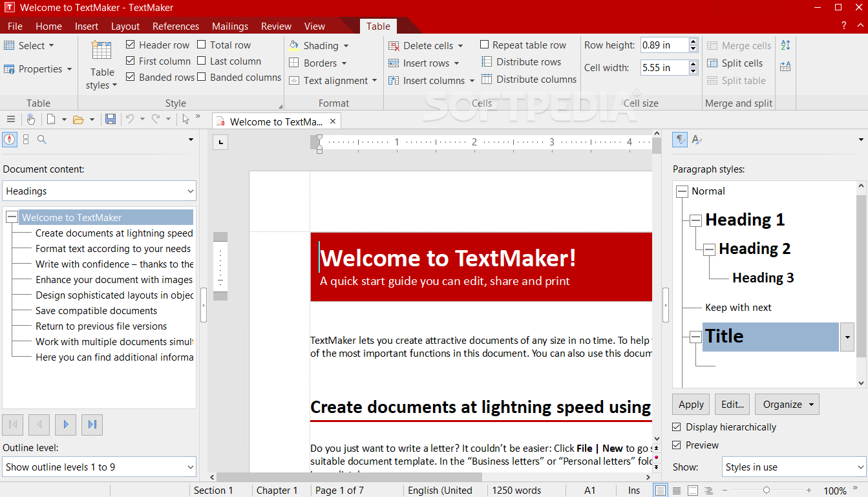Image resolution: width=868 pixels, height=497 pixels.
Task: Save the document with the floppy disk icon
Action: coord(111,119)
